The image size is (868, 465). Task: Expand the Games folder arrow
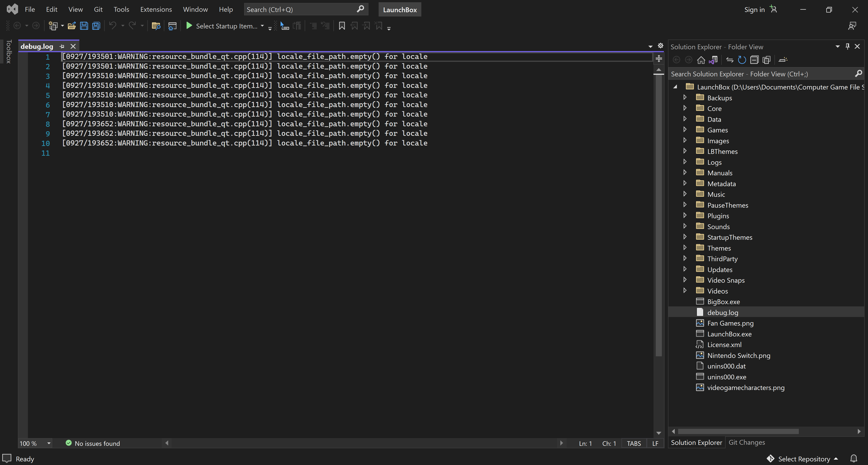coord(685,130)
